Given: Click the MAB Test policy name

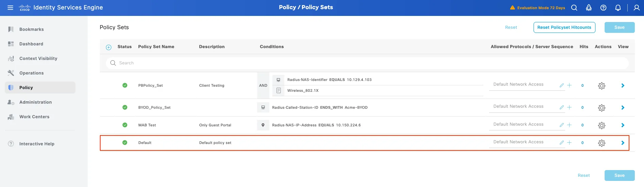Looking at the screenshot, I should 147,125.
